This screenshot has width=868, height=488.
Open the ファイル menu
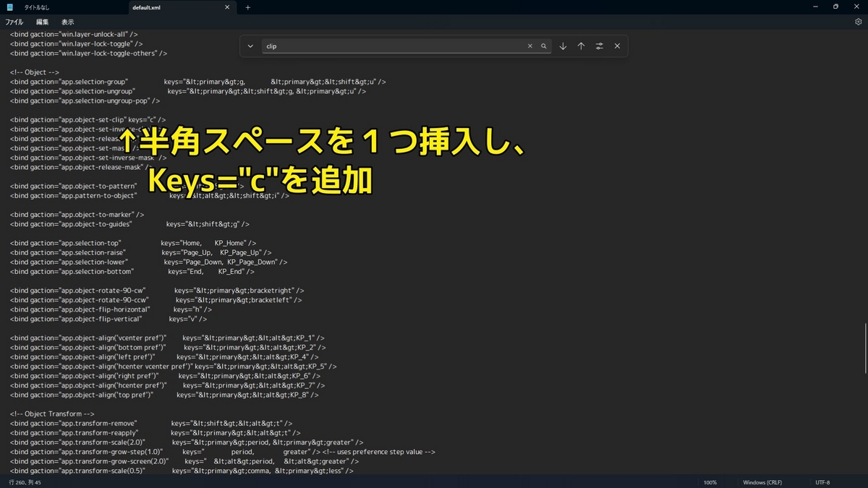14,22
